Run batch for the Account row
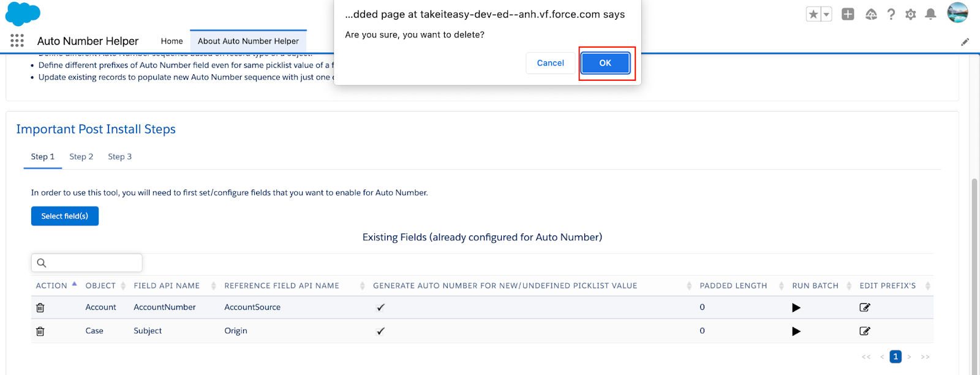 (x=796, y=308)
